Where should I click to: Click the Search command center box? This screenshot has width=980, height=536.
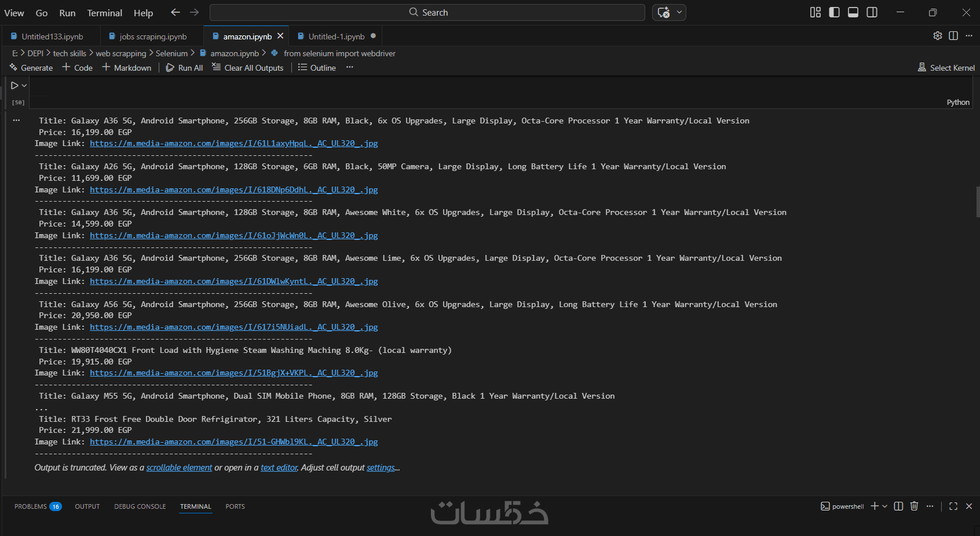427,12
